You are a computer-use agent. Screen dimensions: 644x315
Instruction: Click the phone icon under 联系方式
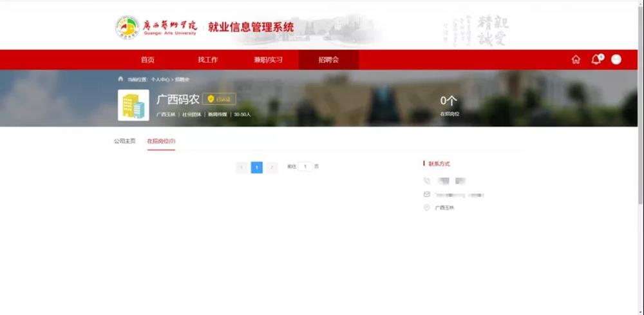tap(426, 181)
